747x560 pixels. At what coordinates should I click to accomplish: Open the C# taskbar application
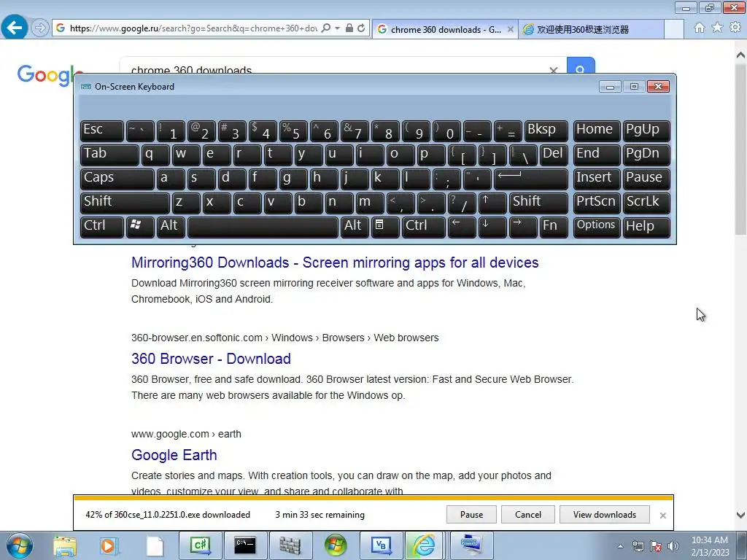point(200,545)
